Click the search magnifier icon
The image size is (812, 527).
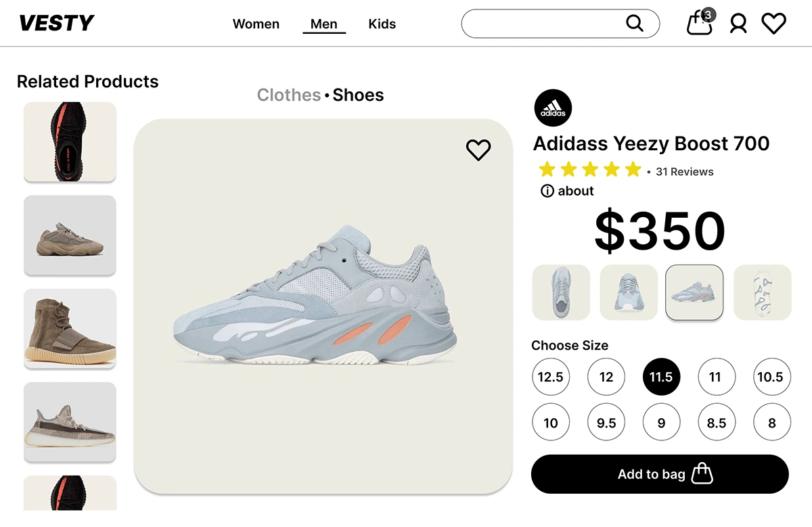point(634,24)
